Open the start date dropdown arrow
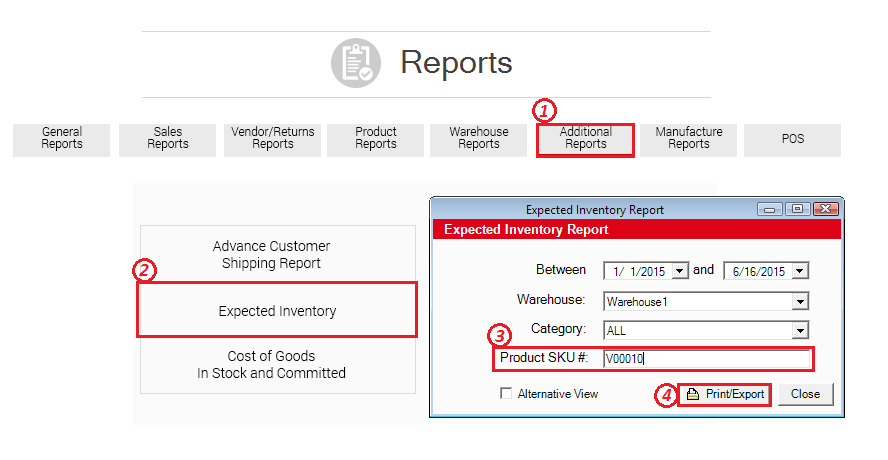Viewport: 888px width, 460px height. click(x=681, y=271)
